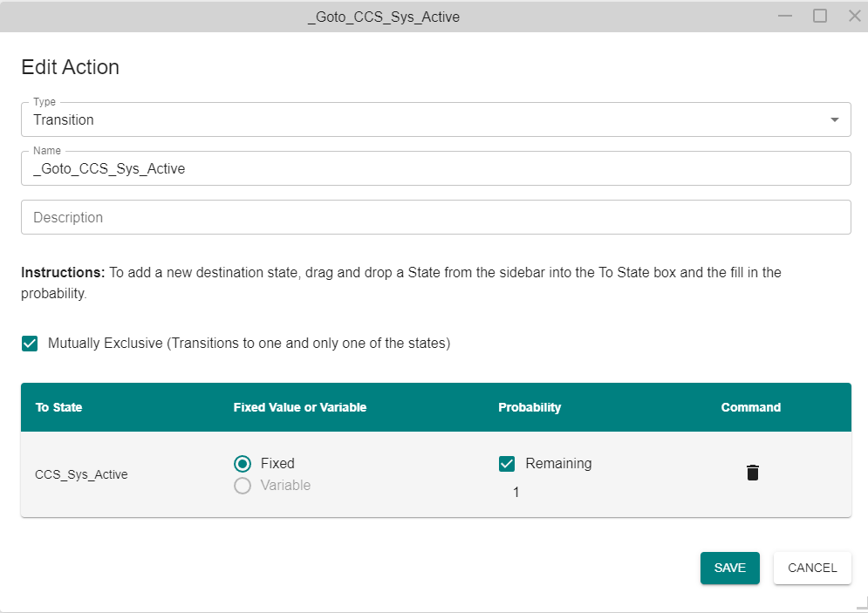Image resolution: width=868 pixels, height=613 pixels.
Task: Focus the Name field containing _Goto_CCS_Sys_Active
Action: [x=435, y=168]
